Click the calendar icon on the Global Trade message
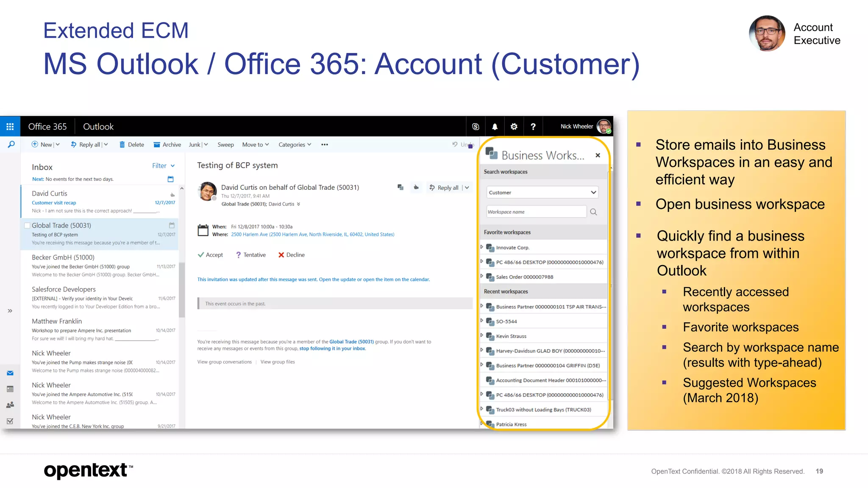 pos(172,225)
